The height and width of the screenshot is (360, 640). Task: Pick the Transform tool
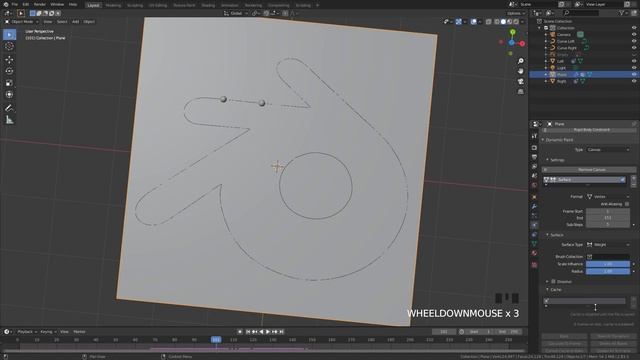(9, 95)
